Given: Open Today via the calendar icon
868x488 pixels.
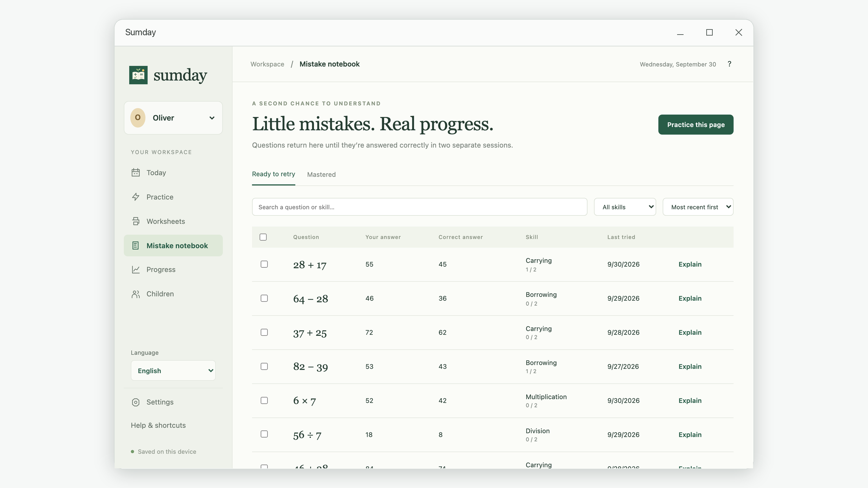Looking at the screenshot, I should point(136,172).
